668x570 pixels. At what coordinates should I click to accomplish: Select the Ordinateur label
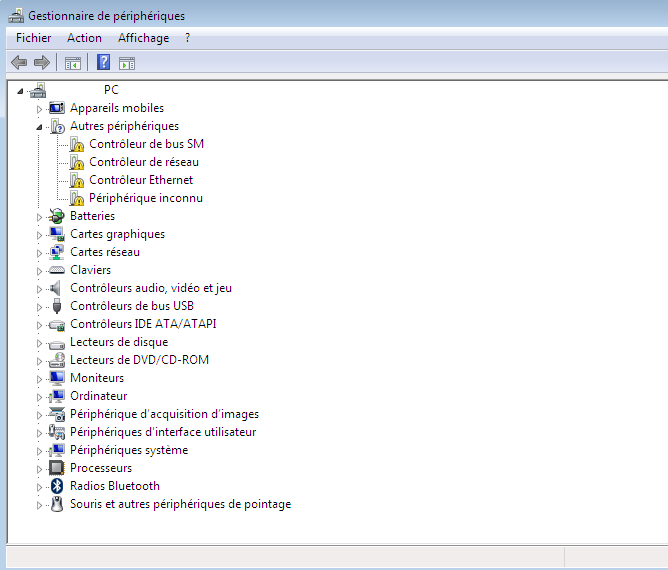click(98, 396)
